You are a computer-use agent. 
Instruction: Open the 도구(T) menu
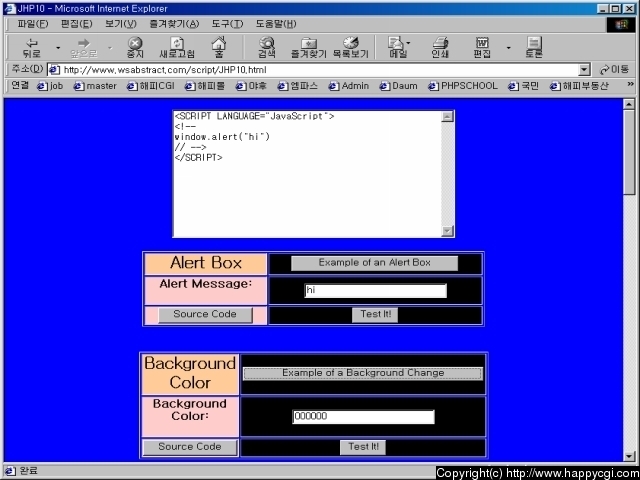227,24
